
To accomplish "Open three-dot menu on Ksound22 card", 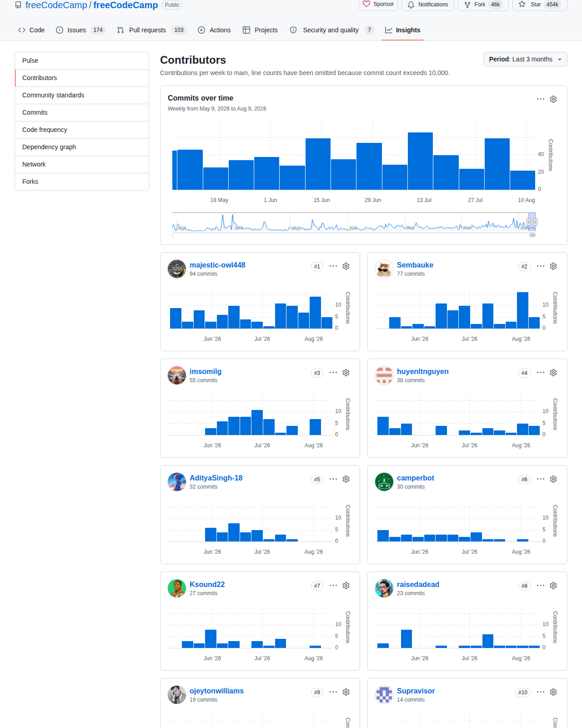I will 333,586.
